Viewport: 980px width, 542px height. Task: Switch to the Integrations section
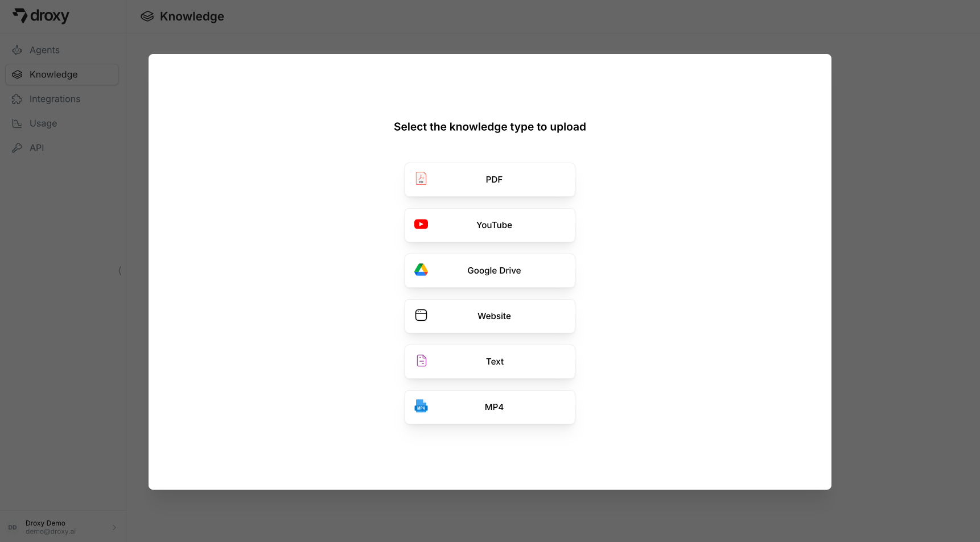[x=55, y=99]
